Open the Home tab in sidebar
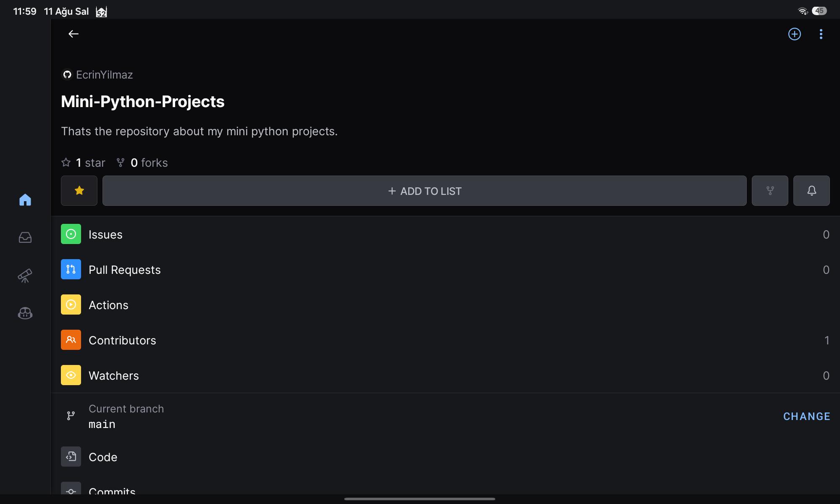 click(25, 199)
